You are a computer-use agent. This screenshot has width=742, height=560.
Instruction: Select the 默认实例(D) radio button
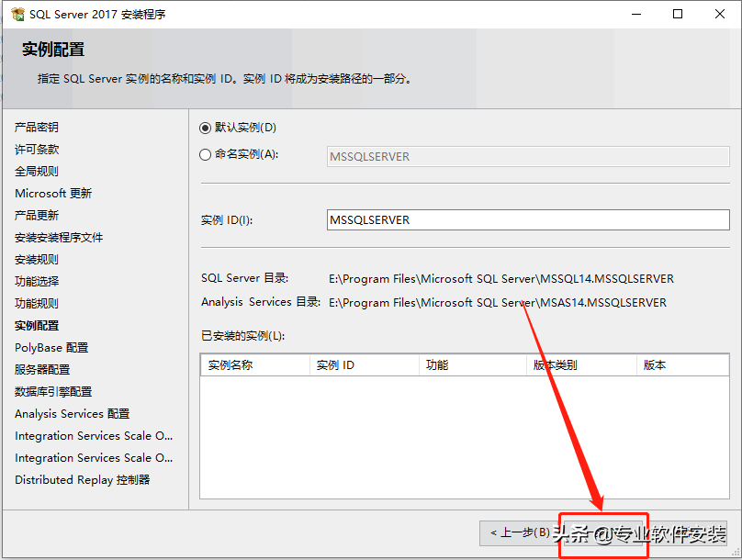(x=206, y=128)
